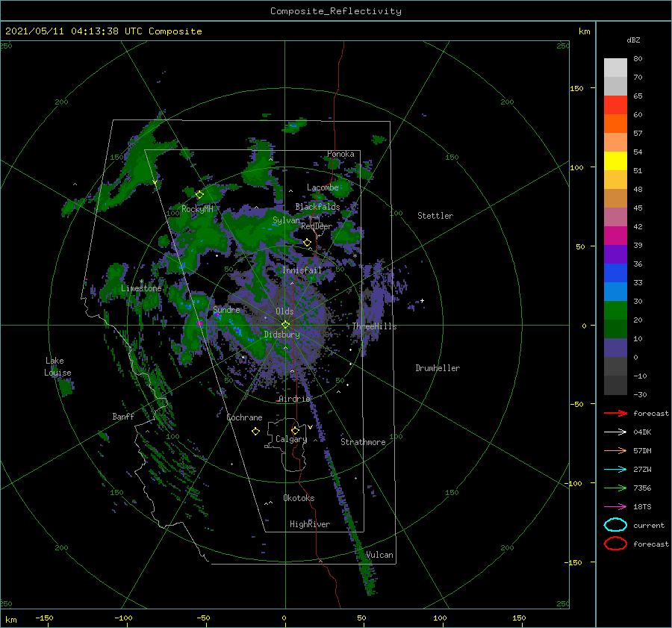Choose the green 7356 arrow icon
672x628 pixels.
point(615,488)
